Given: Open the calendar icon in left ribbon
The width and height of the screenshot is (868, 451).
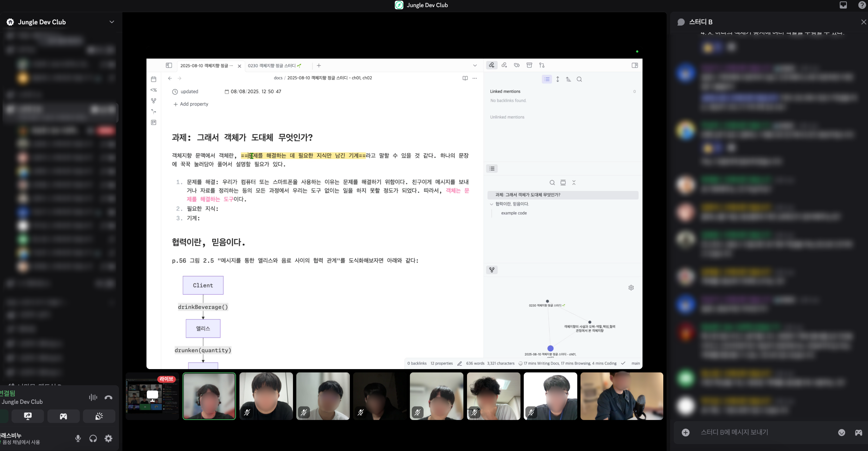Looking at the screenshot, I should point(154,79).
